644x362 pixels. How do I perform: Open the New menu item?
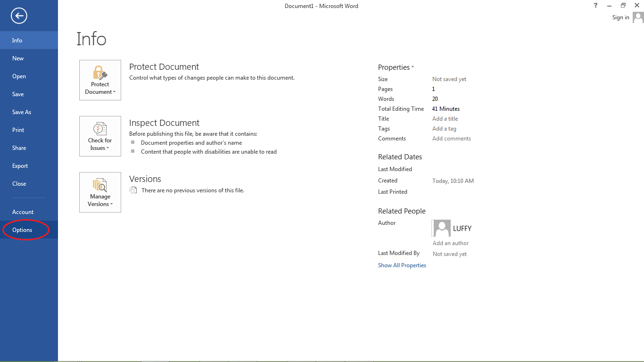[29, 58]
